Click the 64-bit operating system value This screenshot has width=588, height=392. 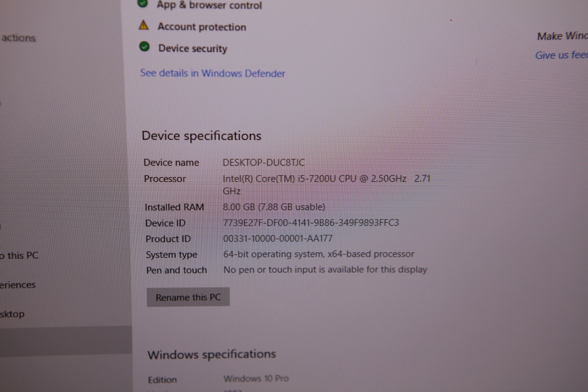coord(319,254)
